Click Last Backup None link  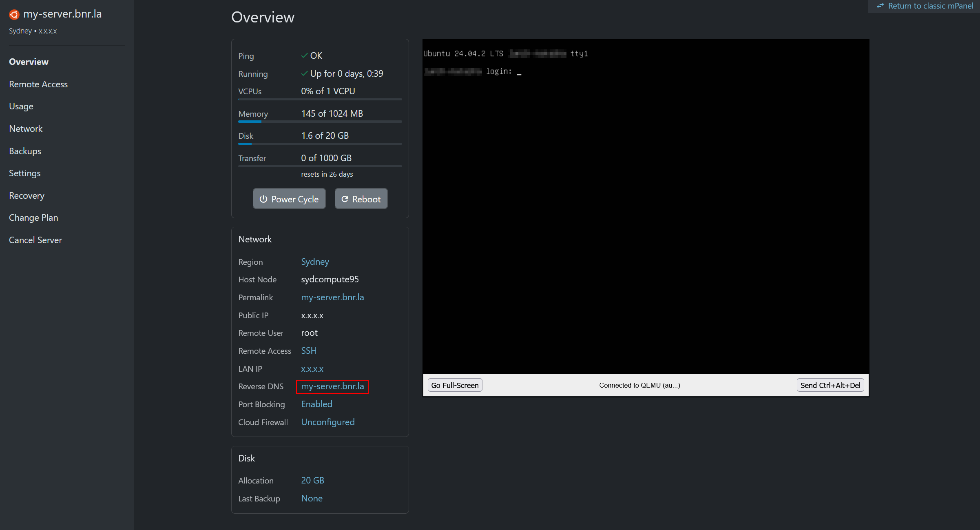click(x=312, y=498)
